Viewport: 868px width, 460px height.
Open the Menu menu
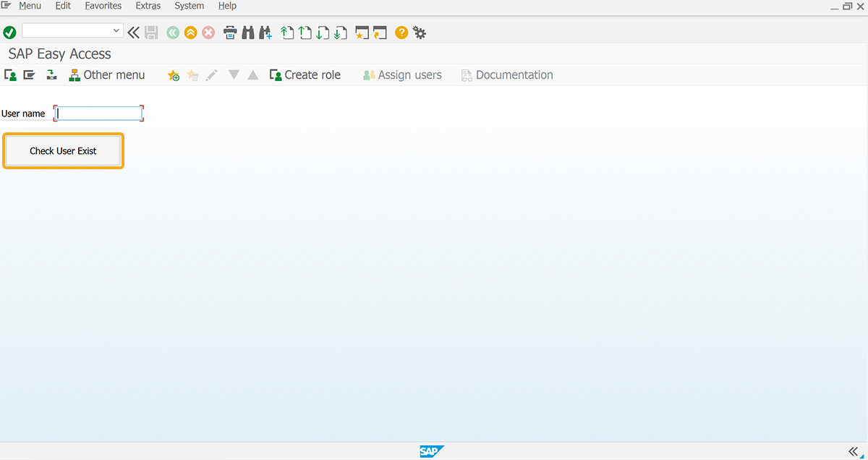tap(30, 6)
